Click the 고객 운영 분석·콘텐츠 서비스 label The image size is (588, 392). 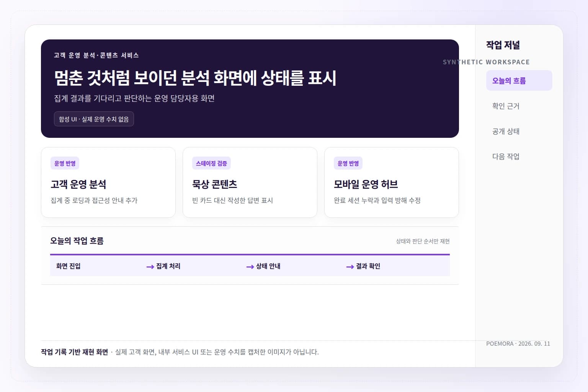(x=96, y=55)
